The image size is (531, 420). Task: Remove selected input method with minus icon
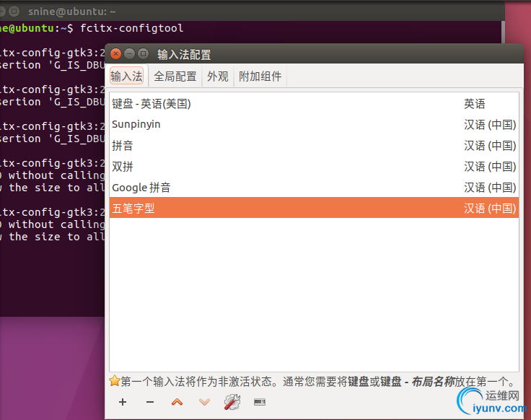150,402
